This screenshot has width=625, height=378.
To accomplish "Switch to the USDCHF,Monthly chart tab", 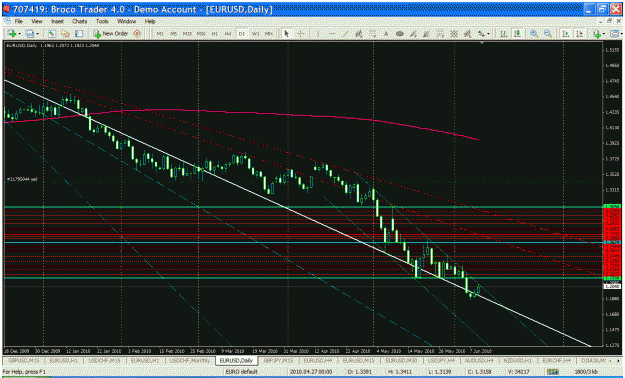I will [x=190, y=360].
